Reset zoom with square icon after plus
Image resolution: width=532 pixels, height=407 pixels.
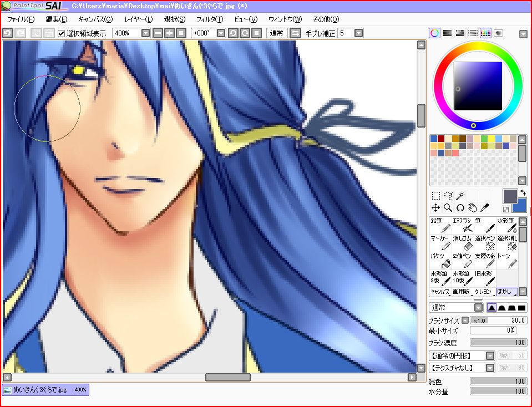[181, 33]
